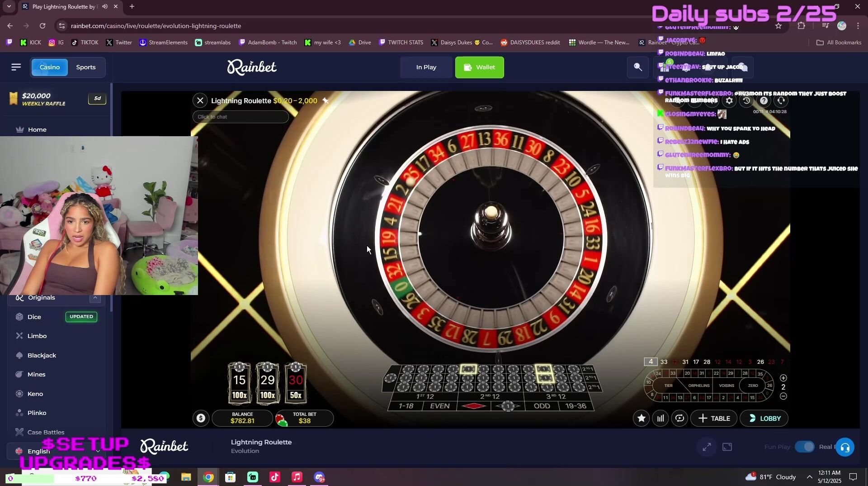This screenshot has width=868, height=486.
Task: Return to the LOBBY
Action: pyautogui.click(x=764, y=418)
